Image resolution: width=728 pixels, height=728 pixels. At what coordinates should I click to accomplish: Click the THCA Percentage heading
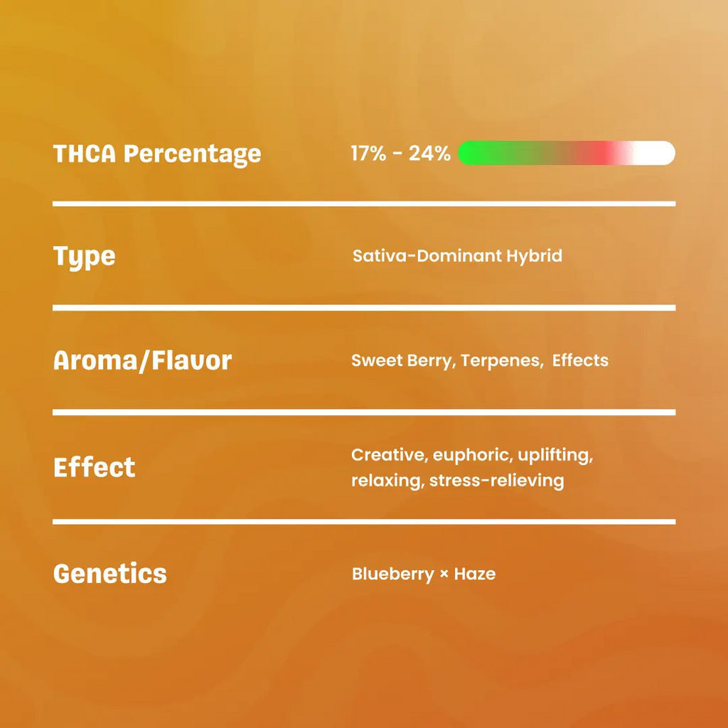(x=157, y=154)
